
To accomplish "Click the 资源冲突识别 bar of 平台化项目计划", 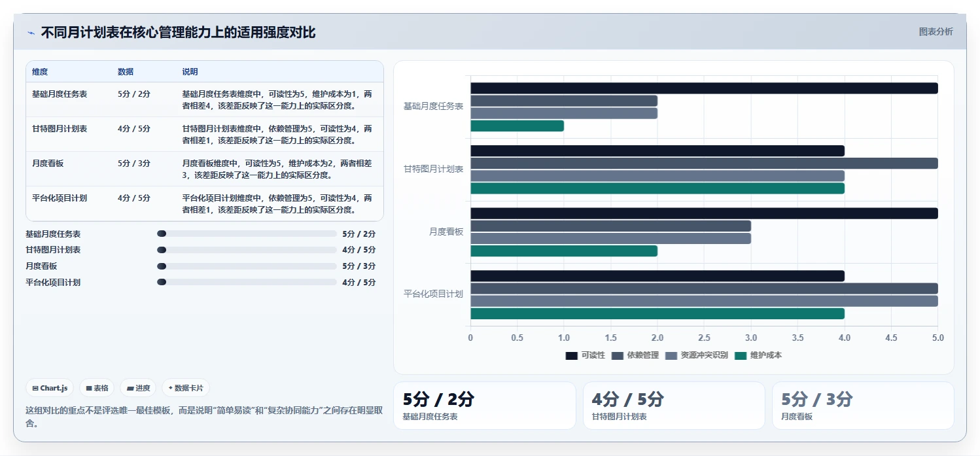I will (x=704, y=301).
